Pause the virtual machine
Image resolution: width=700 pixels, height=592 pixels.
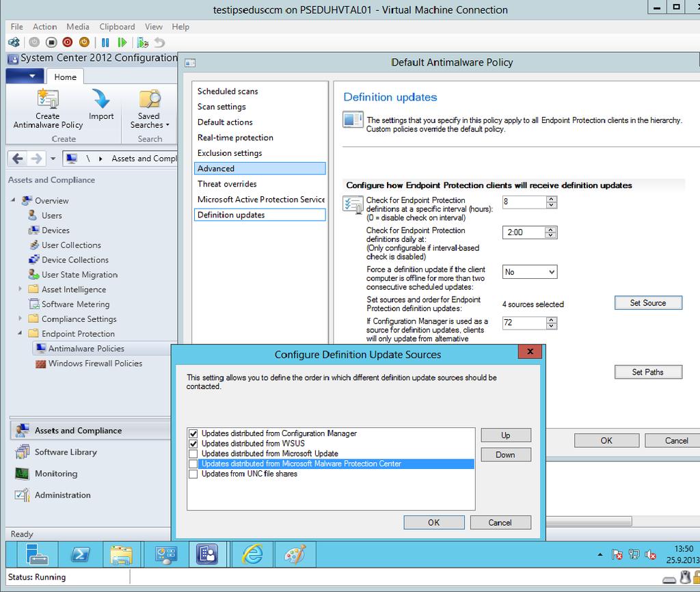tap(105, 42)
